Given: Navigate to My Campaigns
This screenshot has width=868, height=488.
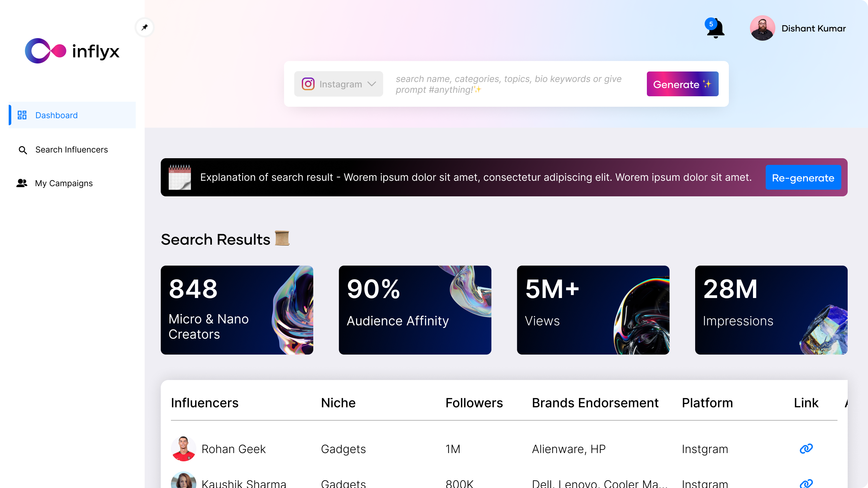Looking at the screenshot, I should click(63, 183).
